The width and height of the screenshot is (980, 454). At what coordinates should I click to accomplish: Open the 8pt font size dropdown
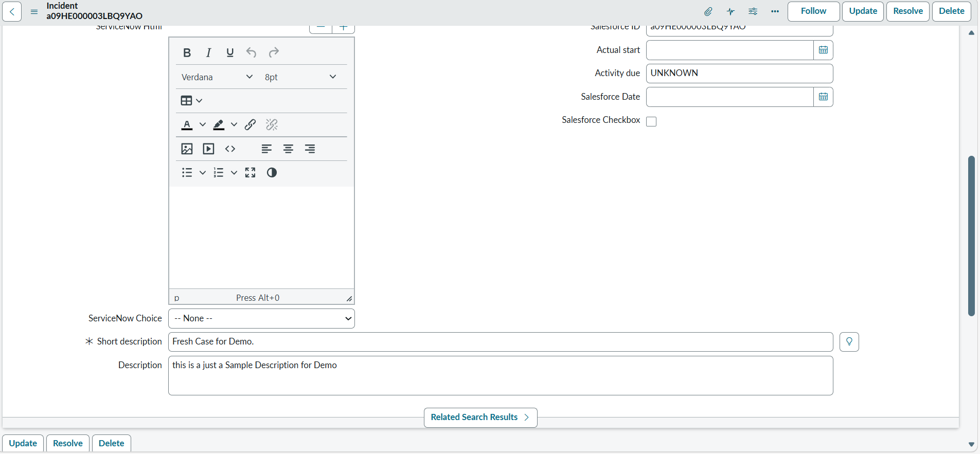pyautogui.click(x=300, y=77)
